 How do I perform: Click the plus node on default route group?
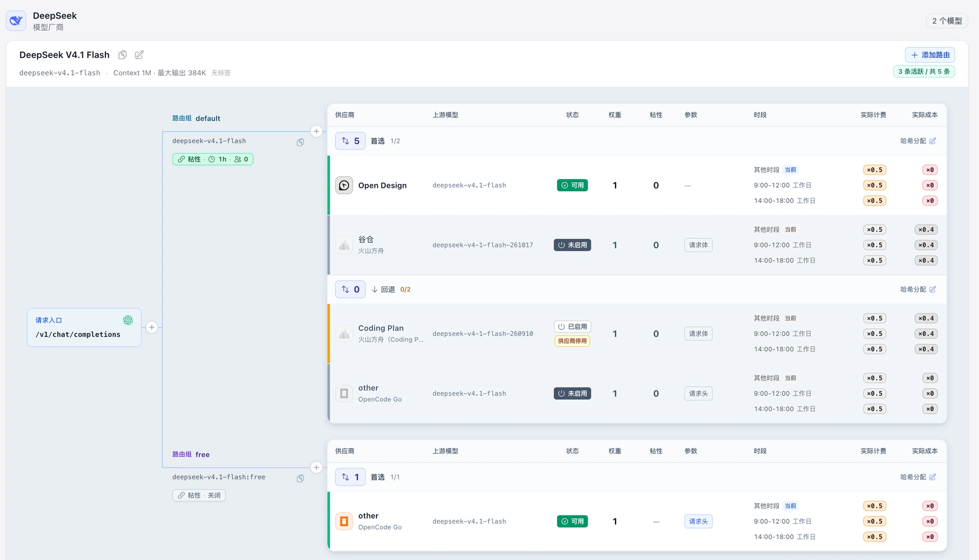click(x=316, y=131)
